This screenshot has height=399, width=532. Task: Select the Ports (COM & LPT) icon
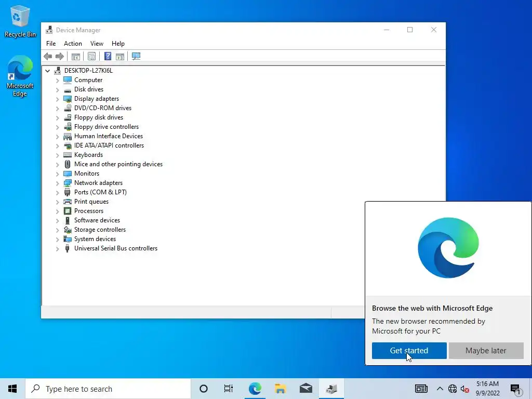(68, 192)
